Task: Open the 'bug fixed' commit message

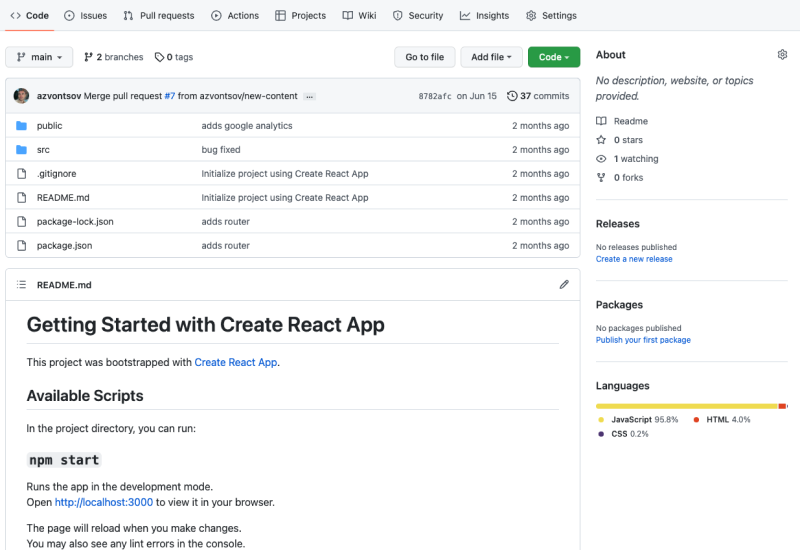Action: [x=221, y=150]
